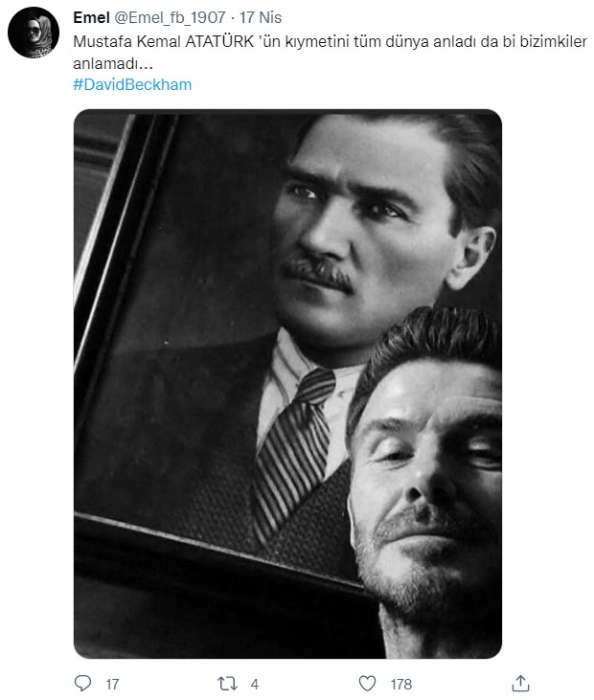
Task: Open Emel's profile avatar picture
Action: pos(34,38)
